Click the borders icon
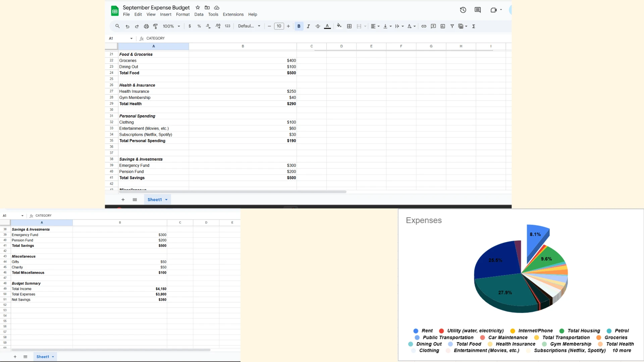644x362 pixels. [349, 26]
